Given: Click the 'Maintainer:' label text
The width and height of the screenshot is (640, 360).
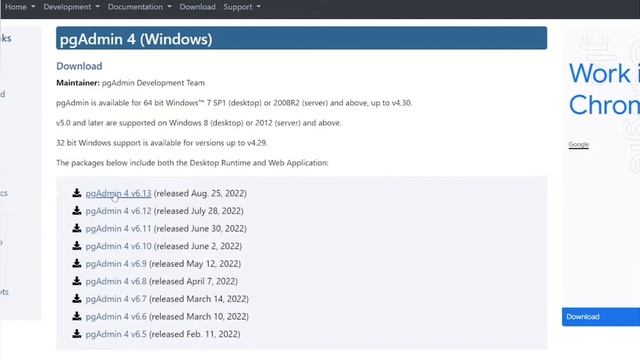Looking at the screenshot, I should click(78, 83).
